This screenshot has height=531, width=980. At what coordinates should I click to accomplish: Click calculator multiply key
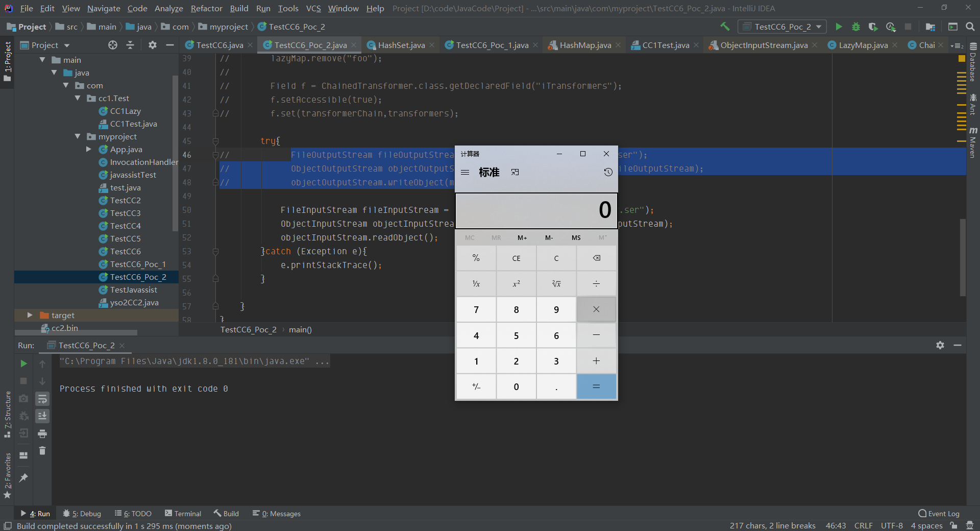pyautogui.click(x=596, y=309)
